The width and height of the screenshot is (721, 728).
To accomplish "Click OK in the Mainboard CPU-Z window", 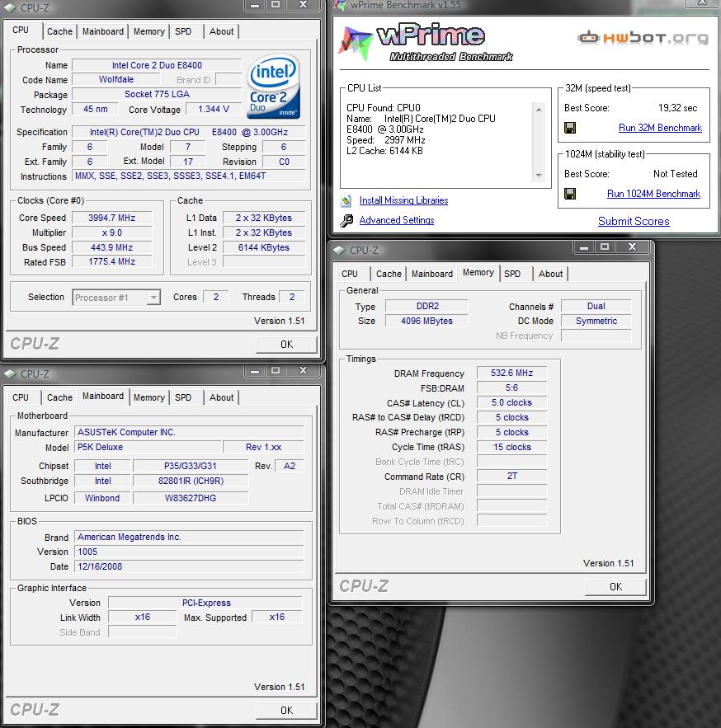I will pos(286,711).
